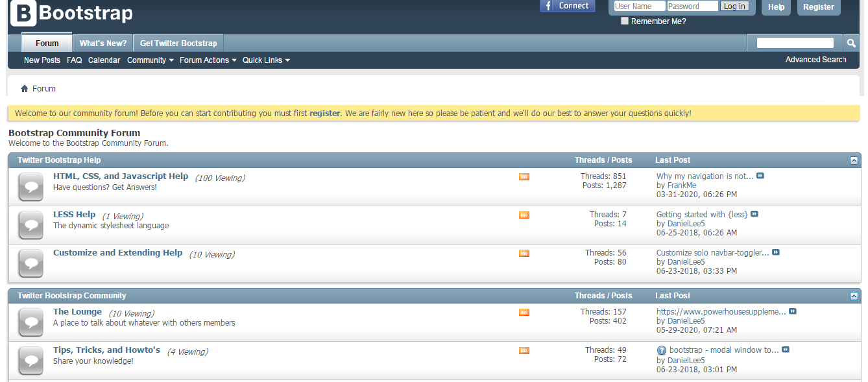The width and height of the screenshot is (868, 382).
Task: Click '(100 Viewing)' text
Action: 220,178
